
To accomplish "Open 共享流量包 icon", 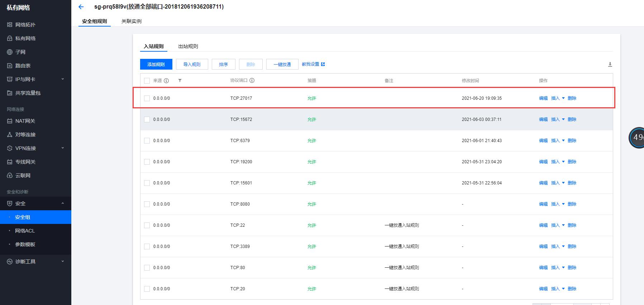I will (x=10, y=93).
